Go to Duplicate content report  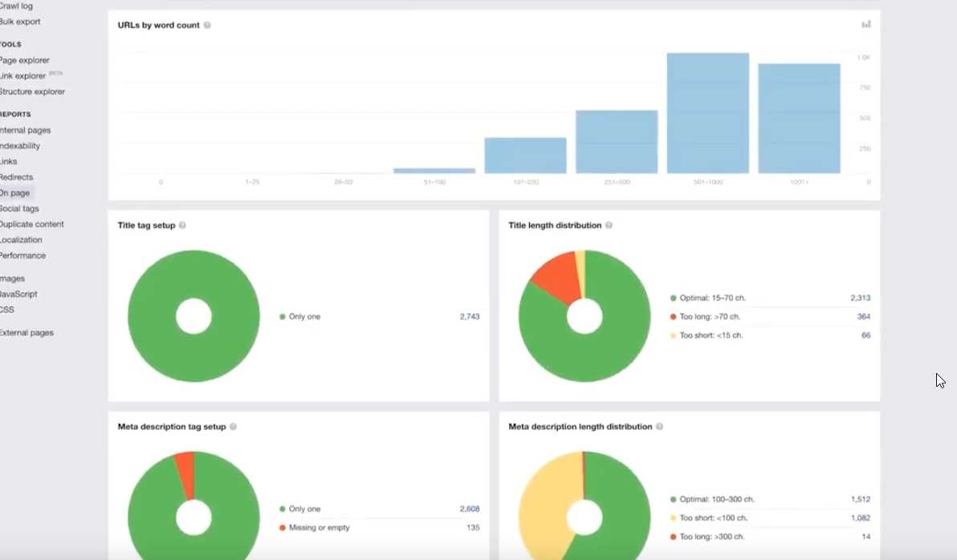pyautogui.click(x=31, y=225)
